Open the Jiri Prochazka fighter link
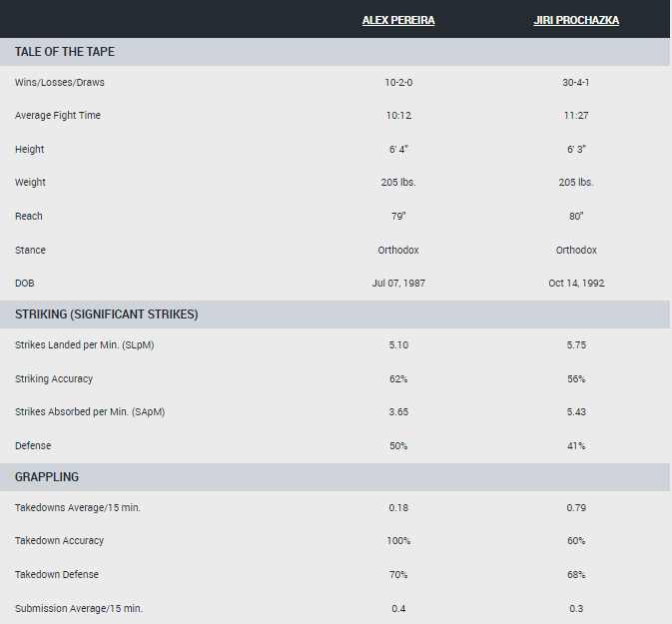The height and width of the screenshot is (624, 672). [x=574, y=20]
